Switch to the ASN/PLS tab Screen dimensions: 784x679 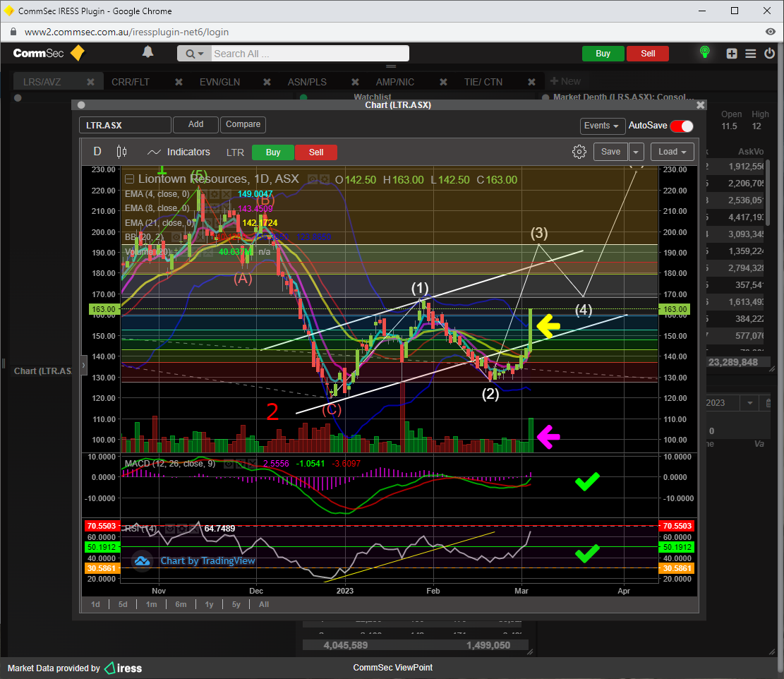[307, 82]
